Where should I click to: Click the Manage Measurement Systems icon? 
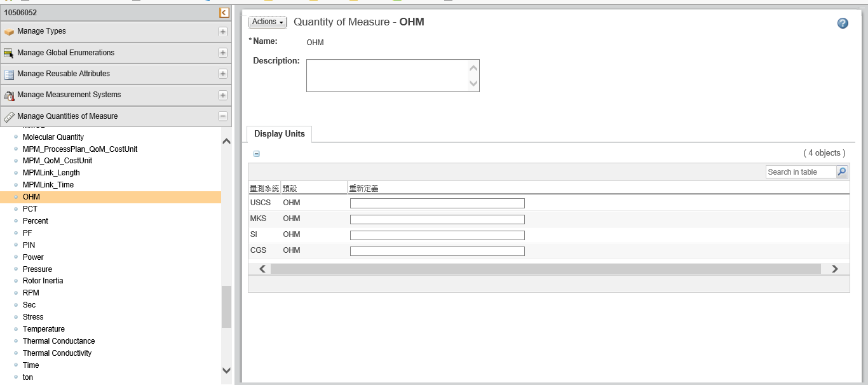tap(10, 95)
